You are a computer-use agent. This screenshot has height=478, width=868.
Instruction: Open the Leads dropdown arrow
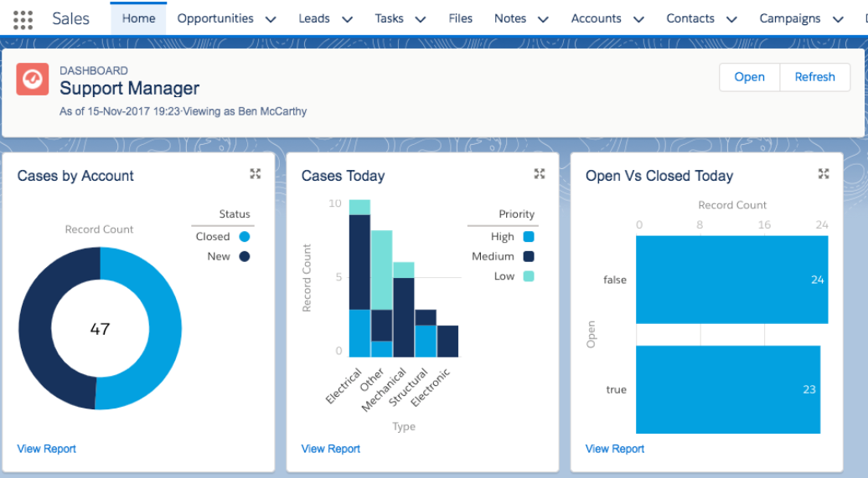347,19
